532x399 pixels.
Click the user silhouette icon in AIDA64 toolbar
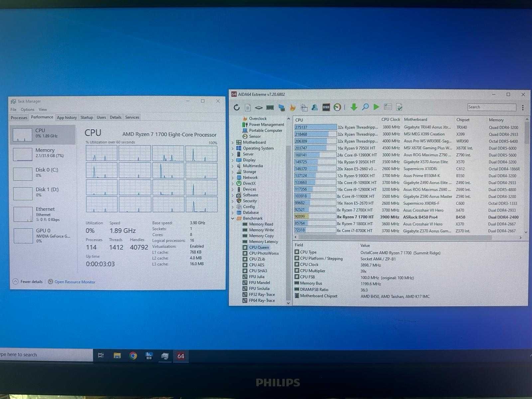(315, 107)
